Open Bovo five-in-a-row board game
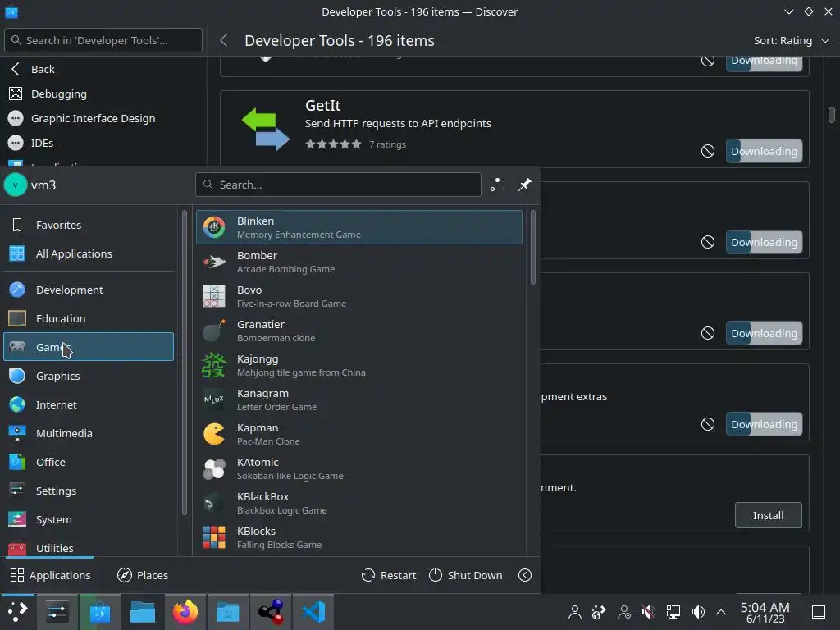Image resolution: width=840 pixels, height=630 pixels. 359,296
